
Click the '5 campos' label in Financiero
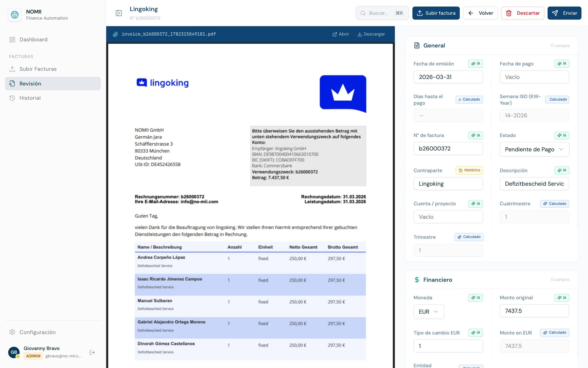[x=560, y=279]
